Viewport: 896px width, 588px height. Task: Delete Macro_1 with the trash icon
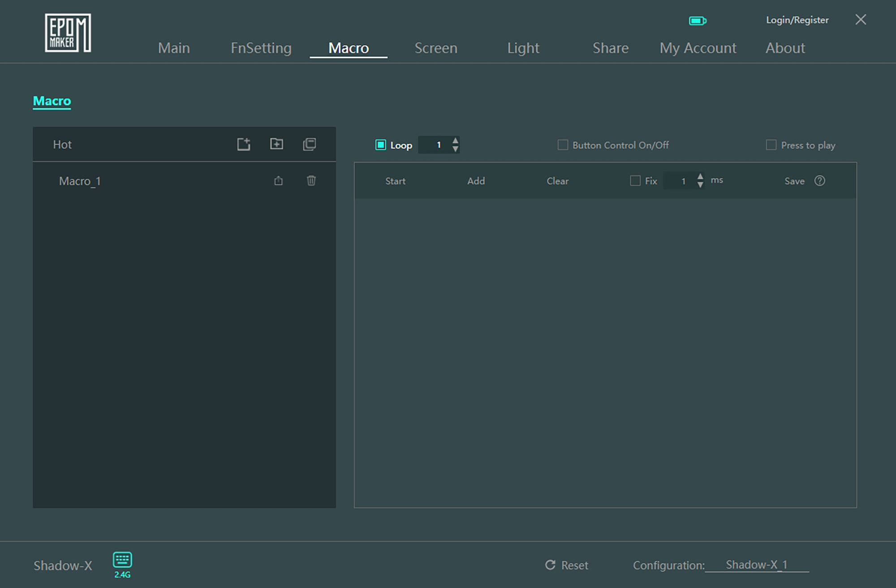coord(311,180)
